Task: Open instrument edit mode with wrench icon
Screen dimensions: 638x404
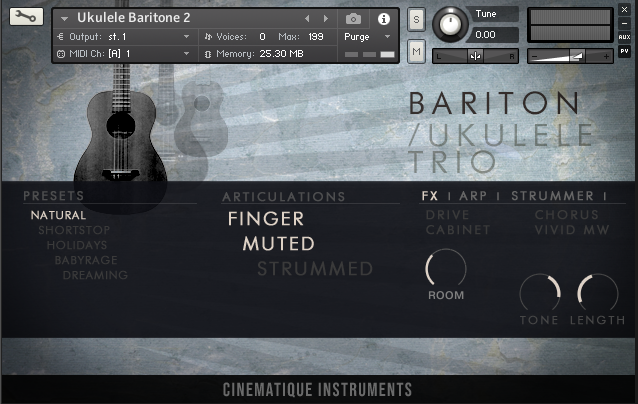Action: 26,17
